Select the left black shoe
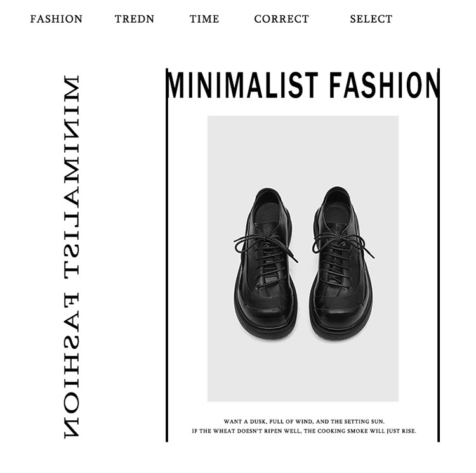The image size is (476, 473). tap(266, 263)
